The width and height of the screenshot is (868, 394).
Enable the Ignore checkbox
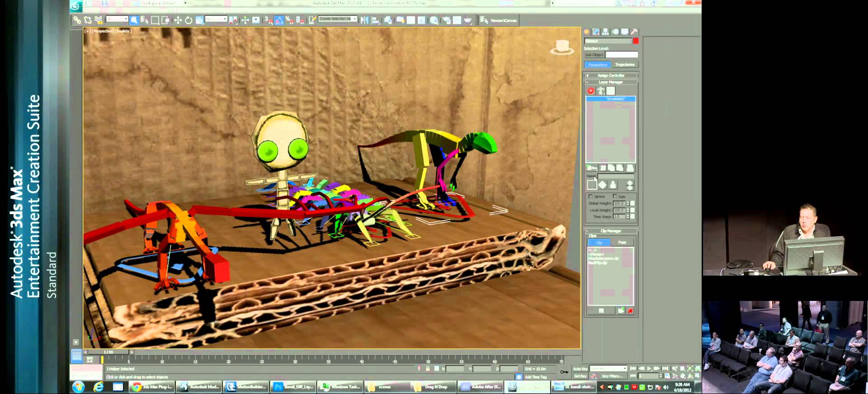coord(590,197)
